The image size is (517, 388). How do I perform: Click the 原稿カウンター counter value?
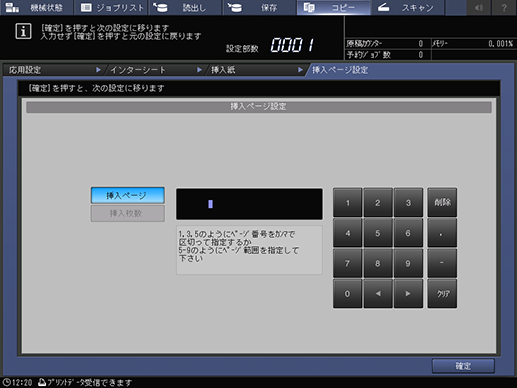[x=421, y=44]
